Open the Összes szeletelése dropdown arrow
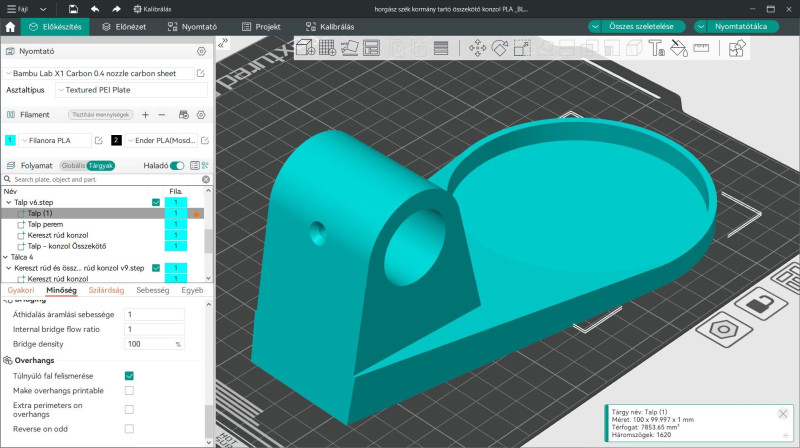This screenshot has height=448, width=800. tap(595, 27)
